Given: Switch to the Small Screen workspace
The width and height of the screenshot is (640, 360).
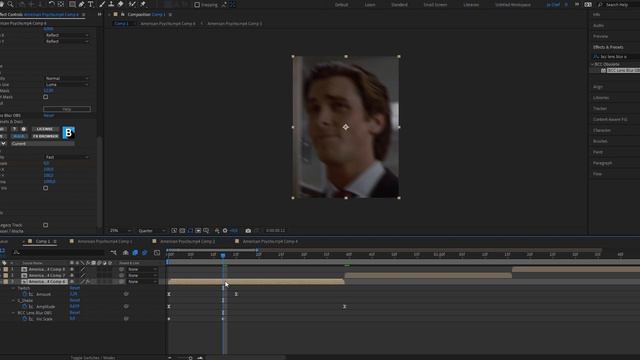Looking at the screenshot, I should point(435,5).
